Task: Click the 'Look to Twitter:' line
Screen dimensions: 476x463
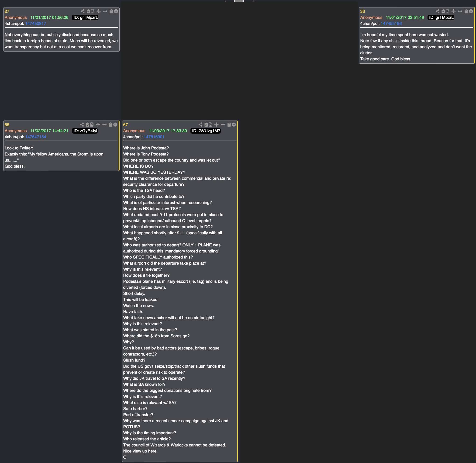Action: [x=19, y=148]
